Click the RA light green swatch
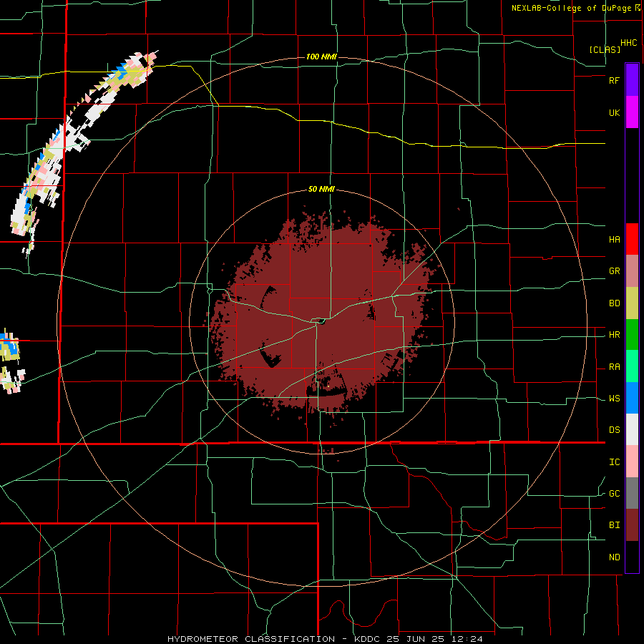The width and height of the screenshot is (644, 644). [x=632, y=366]
